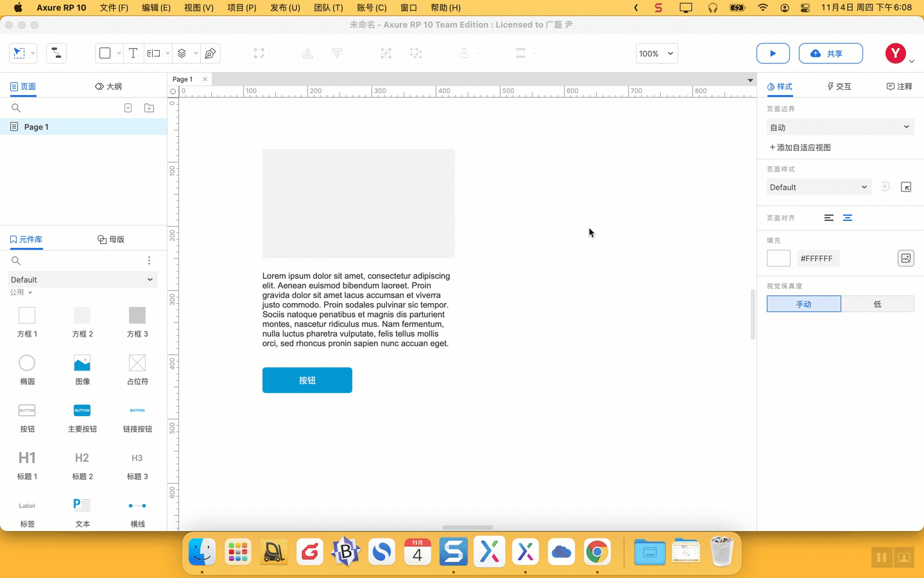Select the form field insert tool

coord(154,53)
